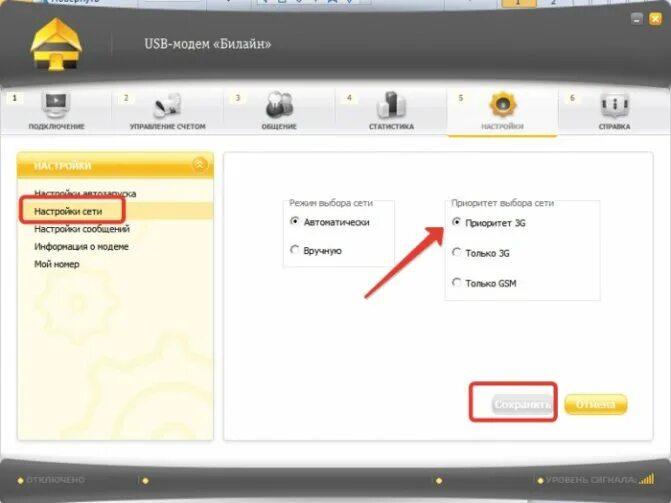The width and height of the screenshot is (671, 503).
Task: Click the Сохранить button
Action: [x=522, y=404]
